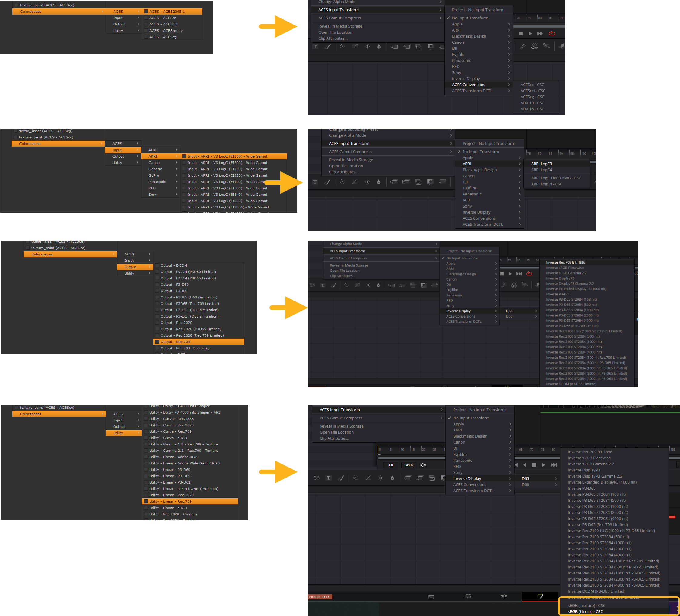
Task: Click the Merge tool icon below the 149.0 field
Action: click(x=408, y=478)
